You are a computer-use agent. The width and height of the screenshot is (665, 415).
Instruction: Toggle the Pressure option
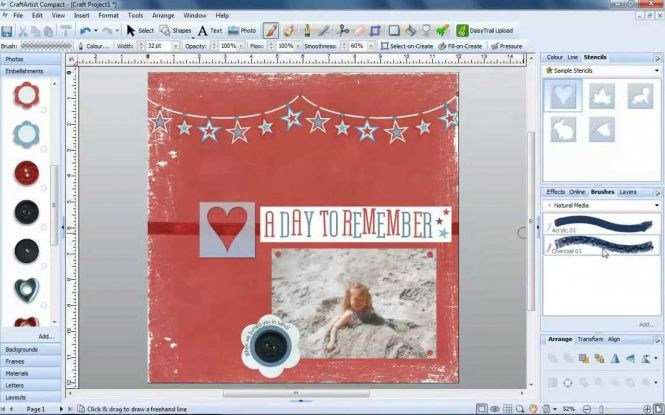tap(506, 46)
